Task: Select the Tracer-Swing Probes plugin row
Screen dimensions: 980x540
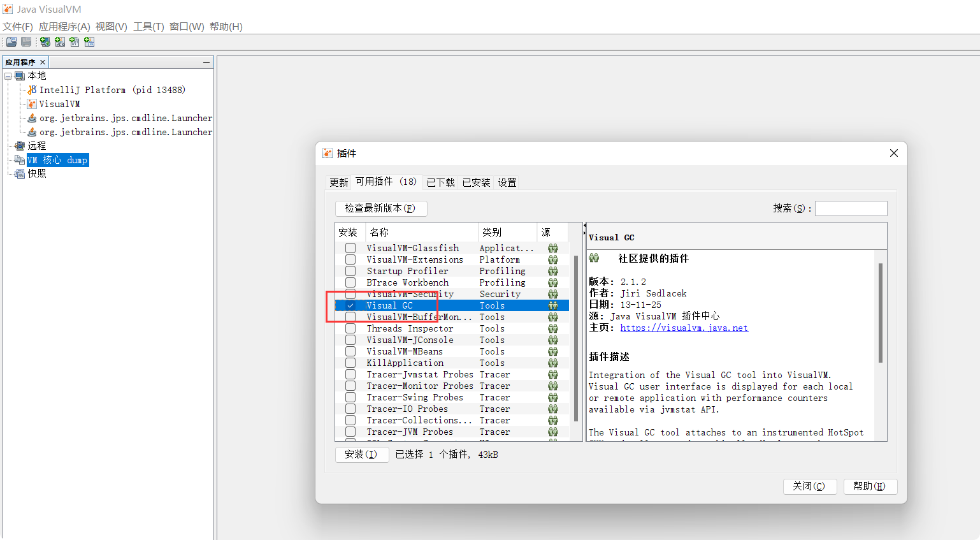Action: point(452,397)
